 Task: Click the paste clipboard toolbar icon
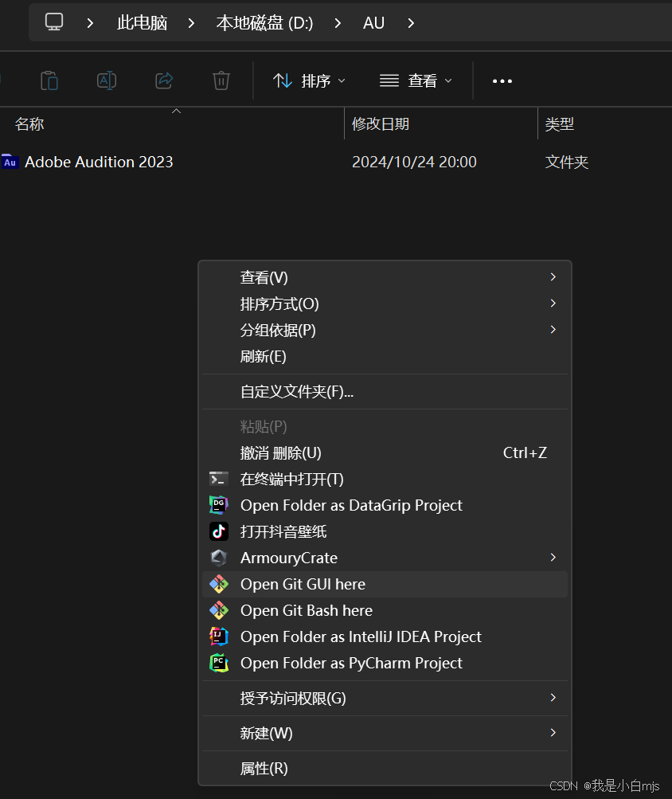tap(49, 80)
